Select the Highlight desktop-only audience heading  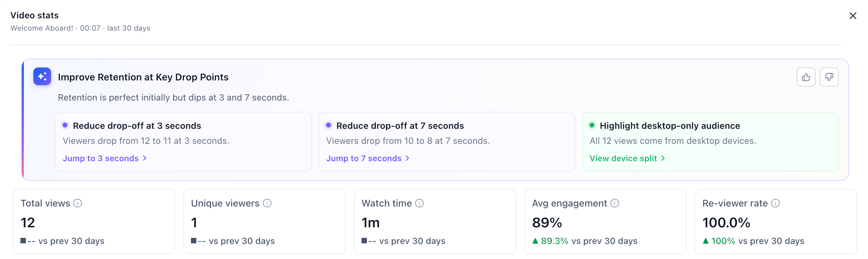pos(670,126)
